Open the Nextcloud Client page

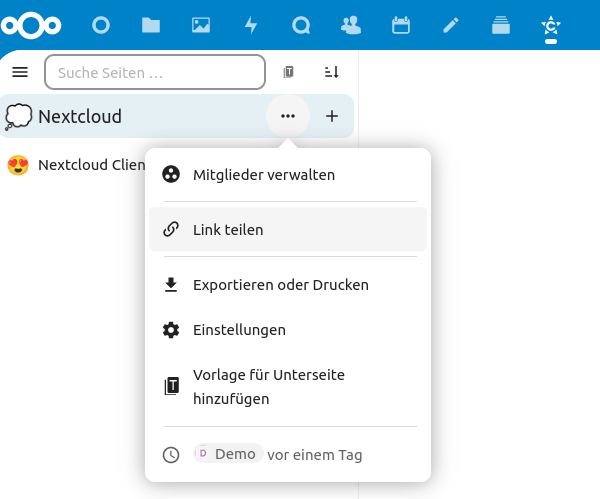click(92, 165)
